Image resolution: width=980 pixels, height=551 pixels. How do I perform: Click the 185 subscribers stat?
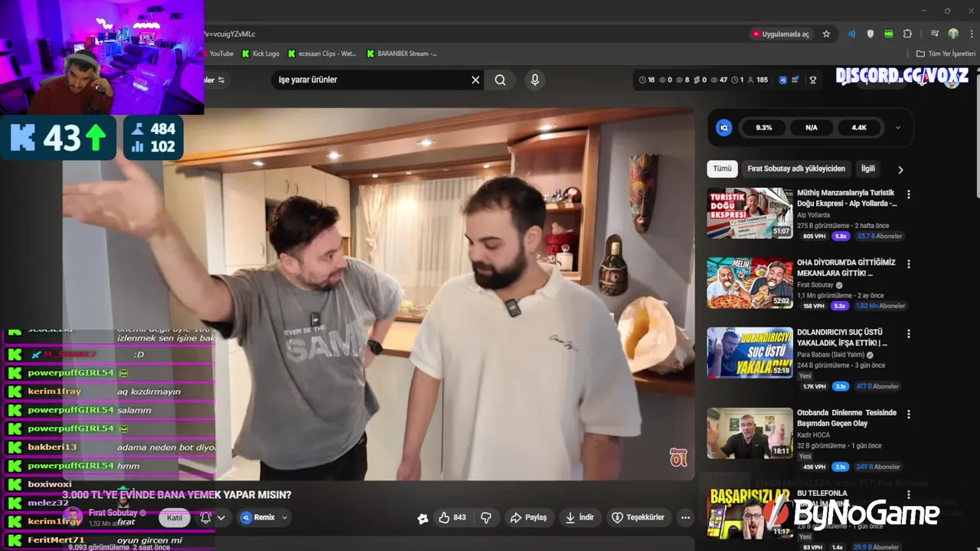(757, 80)
